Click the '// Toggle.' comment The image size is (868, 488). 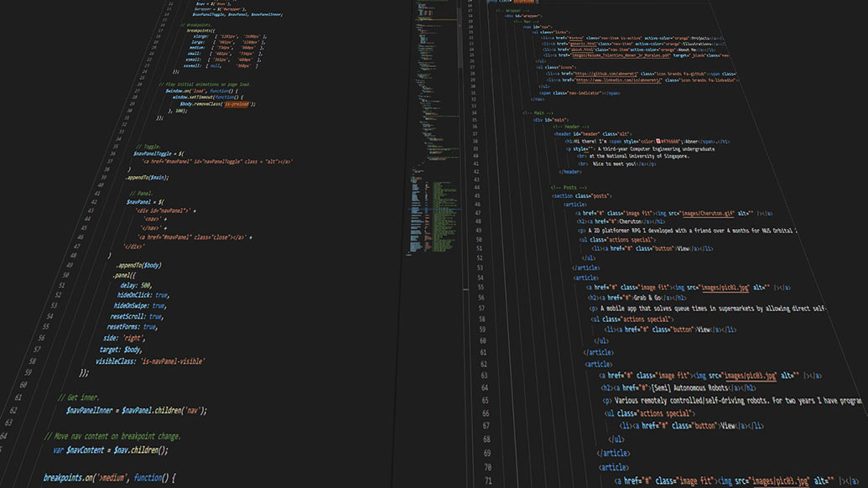(x=148, y=147)
